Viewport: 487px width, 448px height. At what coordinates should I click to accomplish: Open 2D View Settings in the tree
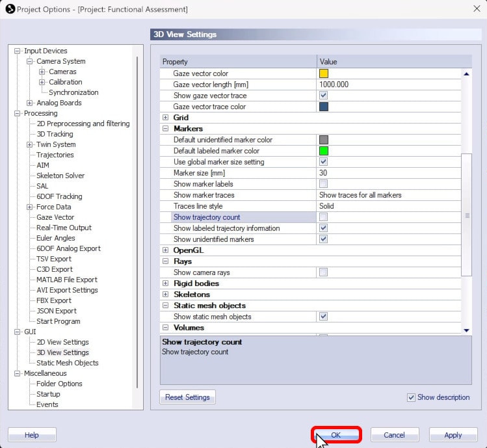(62, 342)
